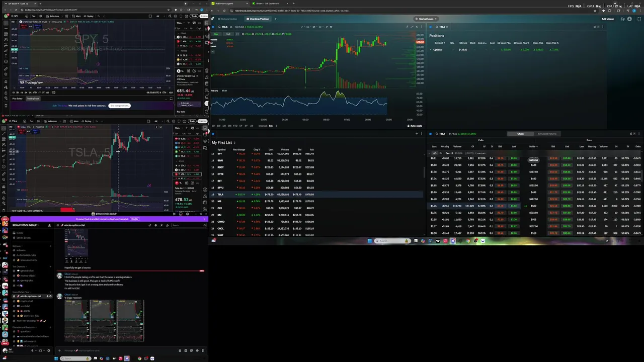
Task: Click the Sell button on the Robinhood TSLA chart
Action: click(228, 34)
